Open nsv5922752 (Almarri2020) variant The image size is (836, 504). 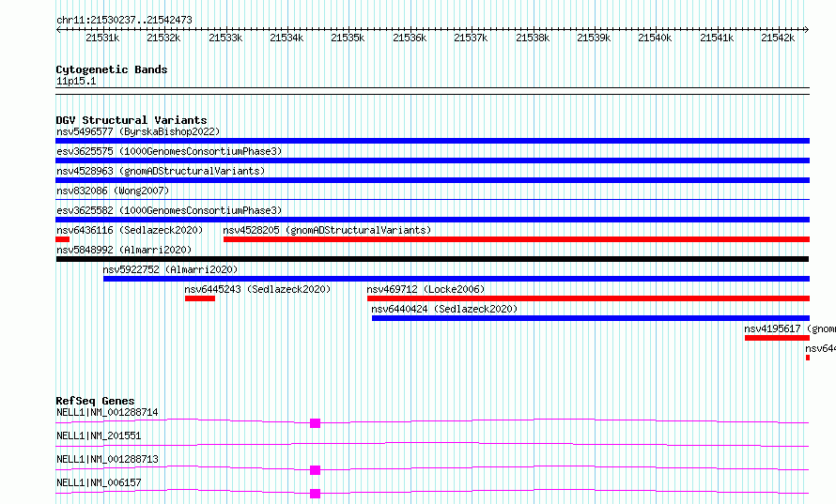170,269
